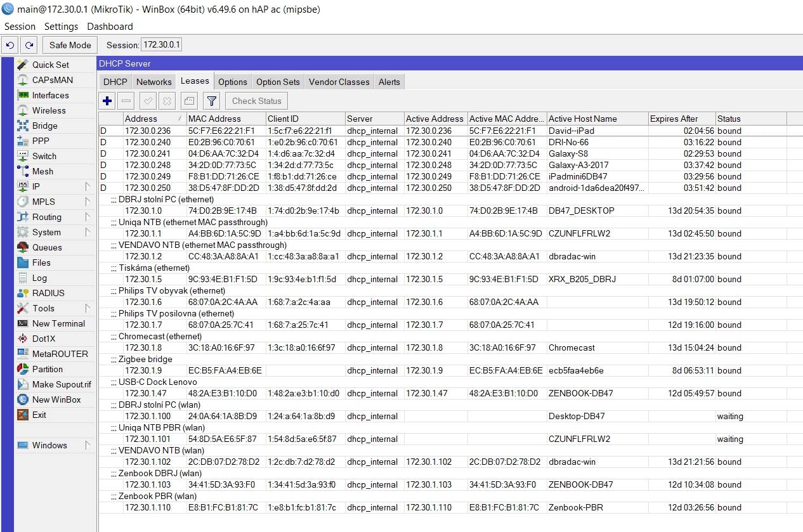Click Exit in sidebar
Screen dimensions: 803x532
click(39, 415)
